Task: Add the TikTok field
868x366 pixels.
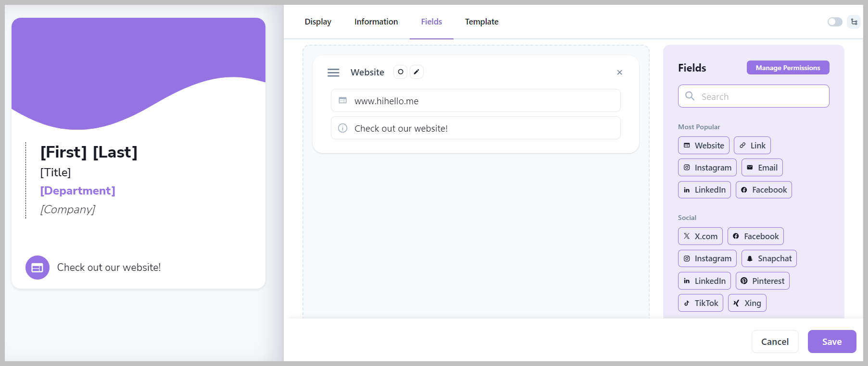Action: 700,303
